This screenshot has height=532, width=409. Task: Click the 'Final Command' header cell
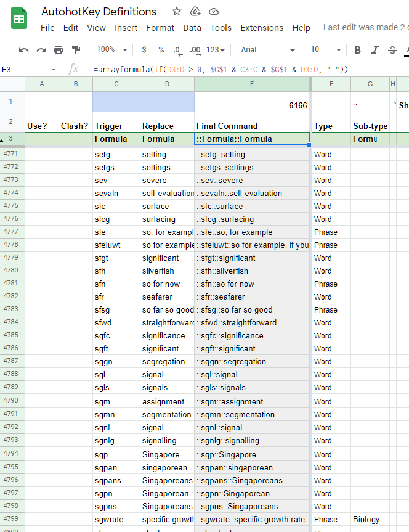click(252, 122)
